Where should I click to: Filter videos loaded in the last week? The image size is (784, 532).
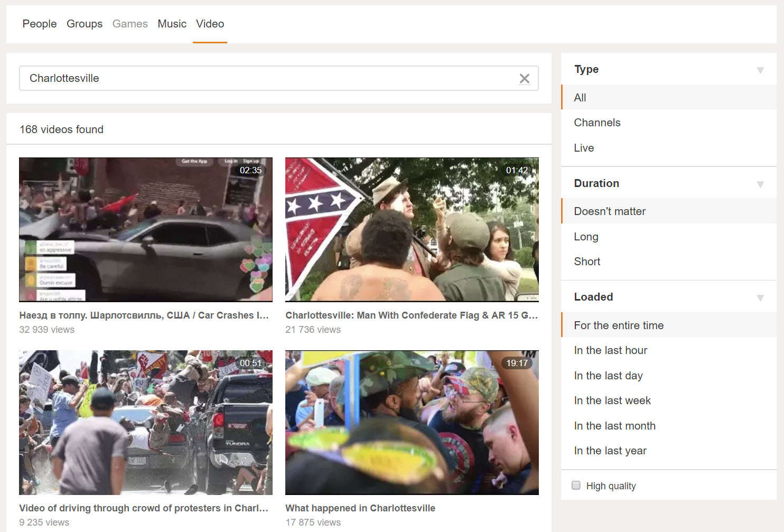click(612, 400)
